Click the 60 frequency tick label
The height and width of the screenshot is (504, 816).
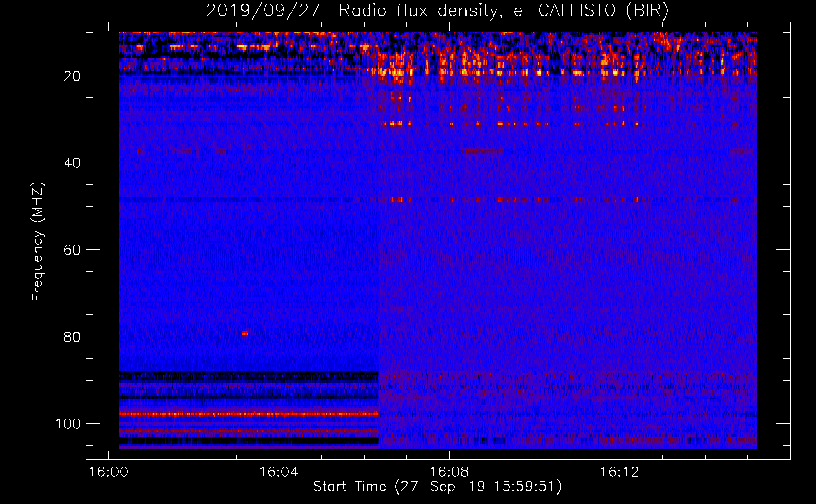click(x=72, y=250)
